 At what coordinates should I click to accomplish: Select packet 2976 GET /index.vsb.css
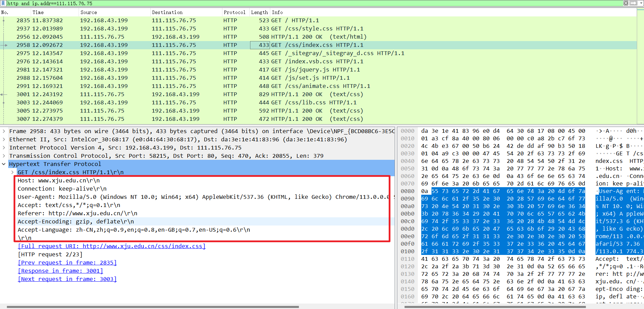point(318,62)
